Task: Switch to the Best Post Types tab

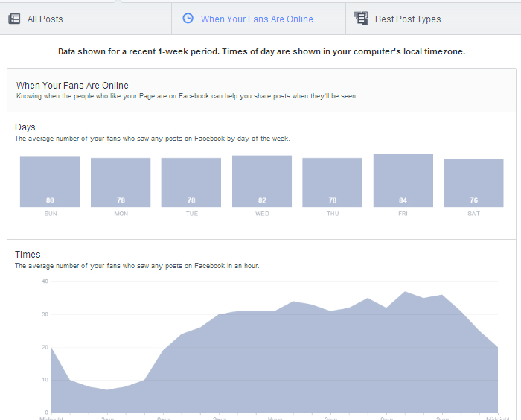Action: (x=408, y=19)
